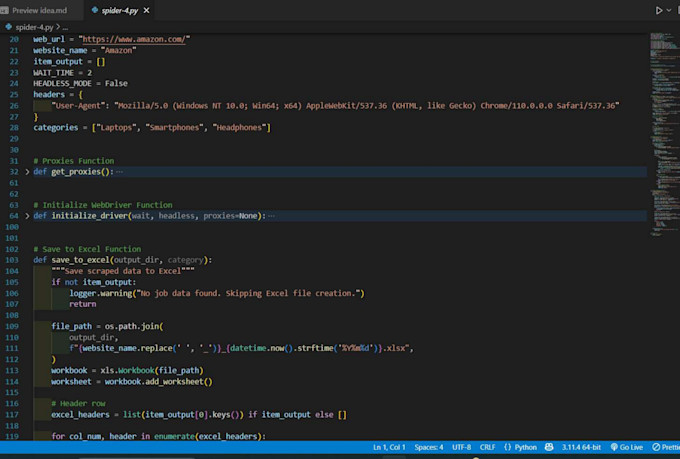Image resolution: width=680 pixels, height=459 pixels.
Task: Open the Copilot status icon
Action: pos(549,447)
